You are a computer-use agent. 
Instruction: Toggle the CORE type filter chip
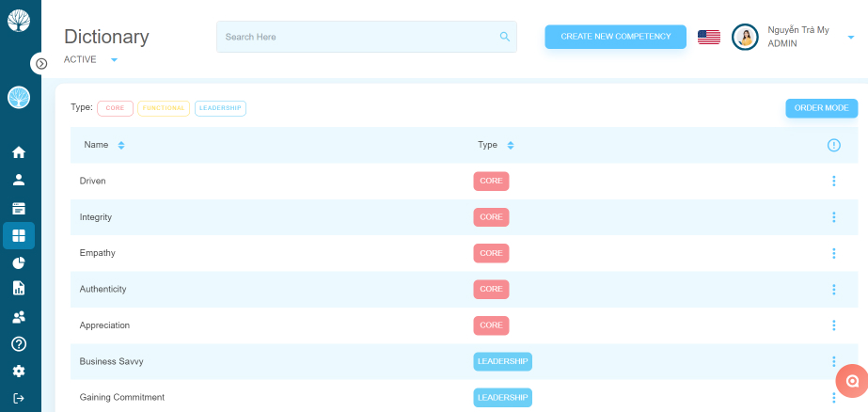pyautogui.click(x=115, y=108)
